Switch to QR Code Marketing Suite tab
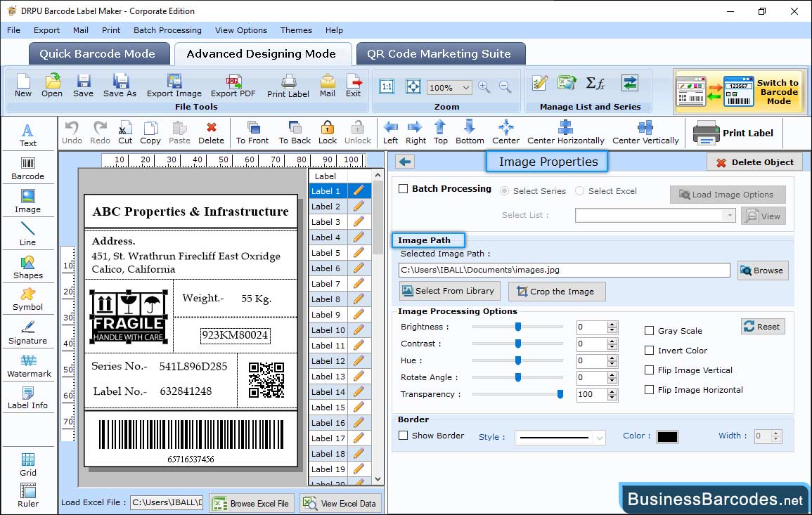Image resolution: width=812 pixels, height=515 pixels. [439, 54]
